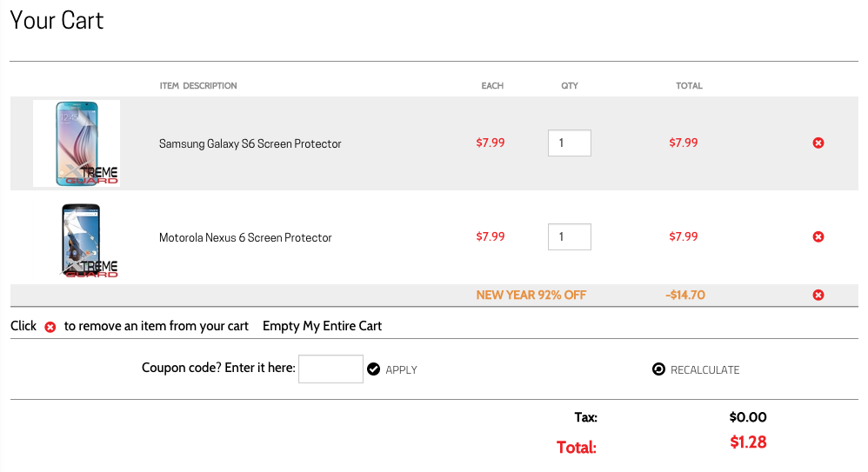Remove the NEW YEAR 92% OFF coupon
This screenshot has width=868, height=472.
[x=818, y=296]
